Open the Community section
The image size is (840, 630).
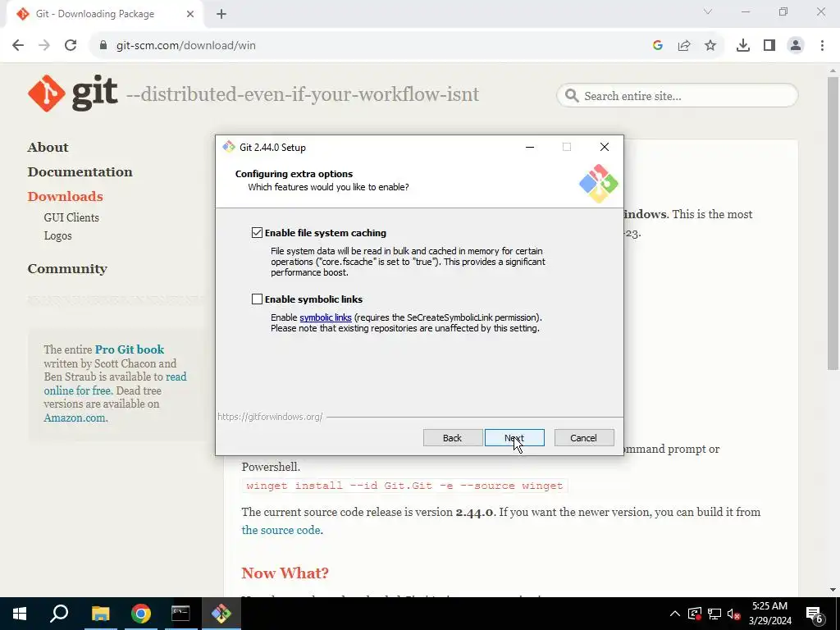point(67,269)
